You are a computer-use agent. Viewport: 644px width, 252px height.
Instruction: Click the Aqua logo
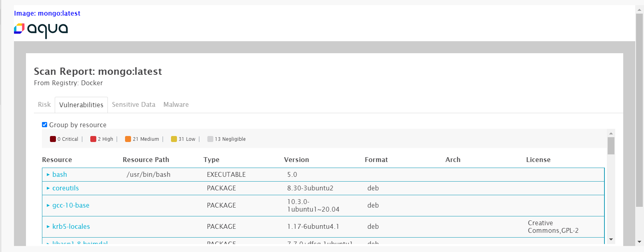point(41,30)
